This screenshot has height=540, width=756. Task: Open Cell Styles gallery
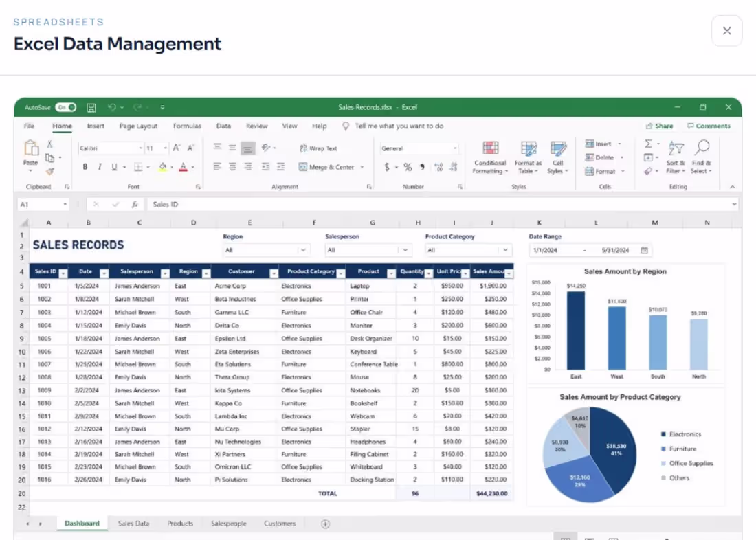(x=558, y=157)
